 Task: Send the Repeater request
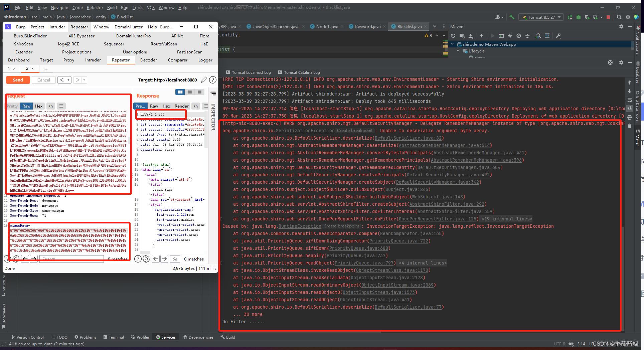coord(18,80)
